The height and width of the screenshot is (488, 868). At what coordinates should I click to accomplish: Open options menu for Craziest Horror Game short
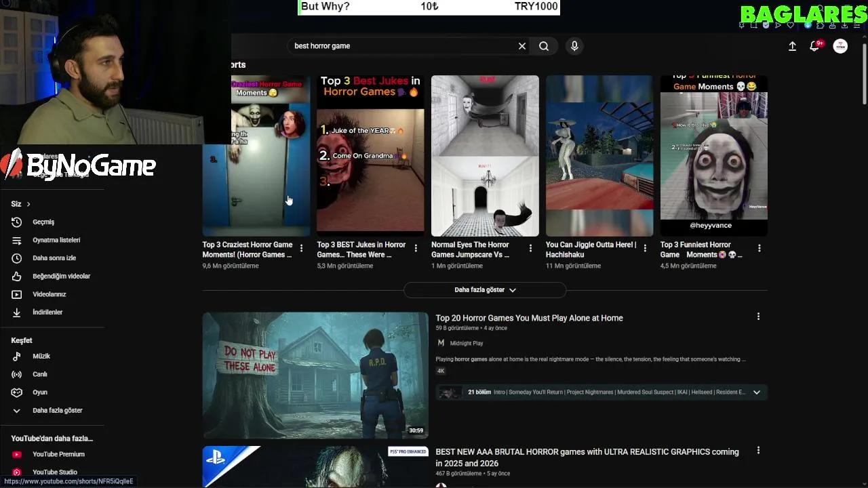pos(301,249)
